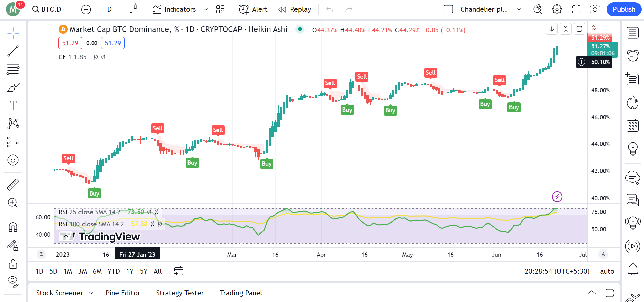Open chart settings gear icon
Image resolution: width=644 pixels, height=302 pixels.
[557, 9]
